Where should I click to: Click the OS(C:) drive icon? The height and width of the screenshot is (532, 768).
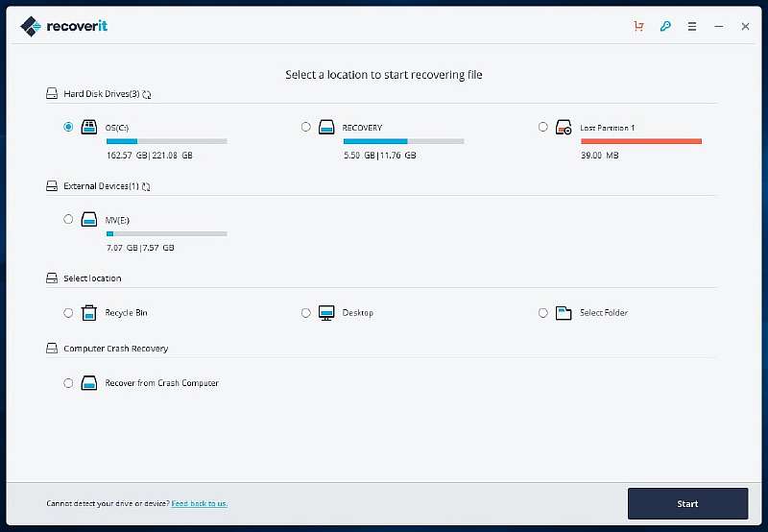(89, 127)
